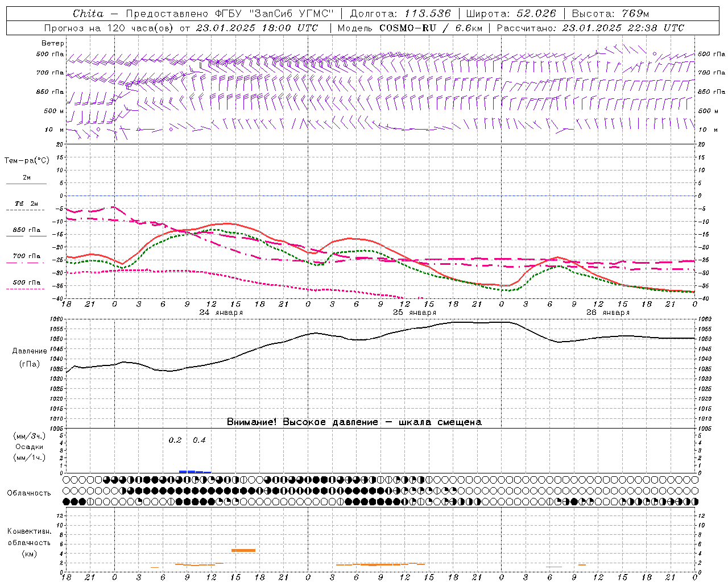The image size is (728, 582).
Task: Select the "(мм/1ч.)" precipitation unit label
Action: [30, 458]
